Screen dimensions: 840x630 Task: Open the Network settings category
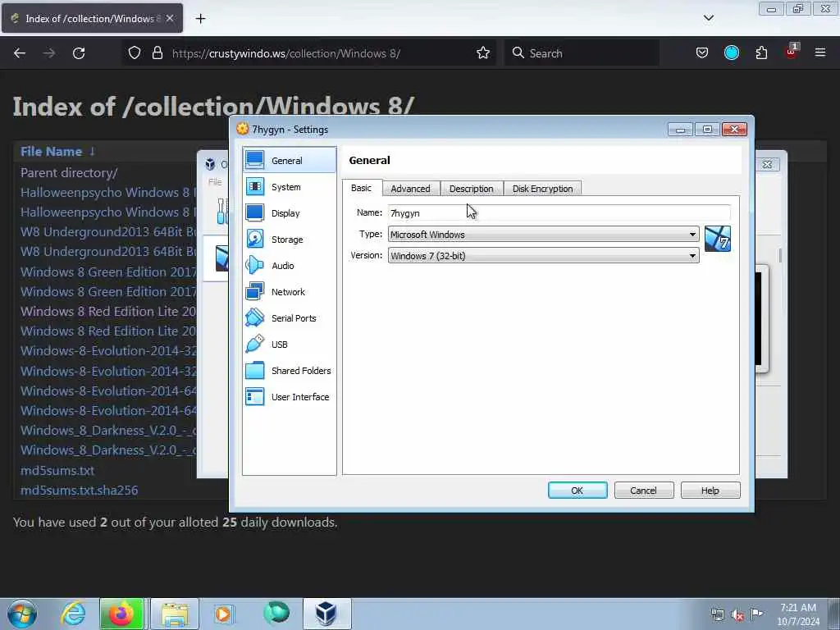pyautogui.click(x=290, y=292)
